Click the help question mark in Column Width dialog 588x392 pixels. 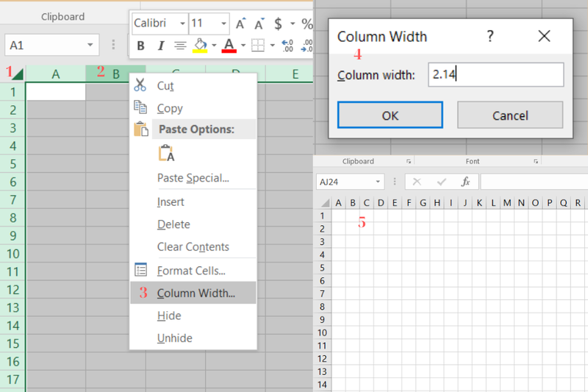click(x=490, y=36)
